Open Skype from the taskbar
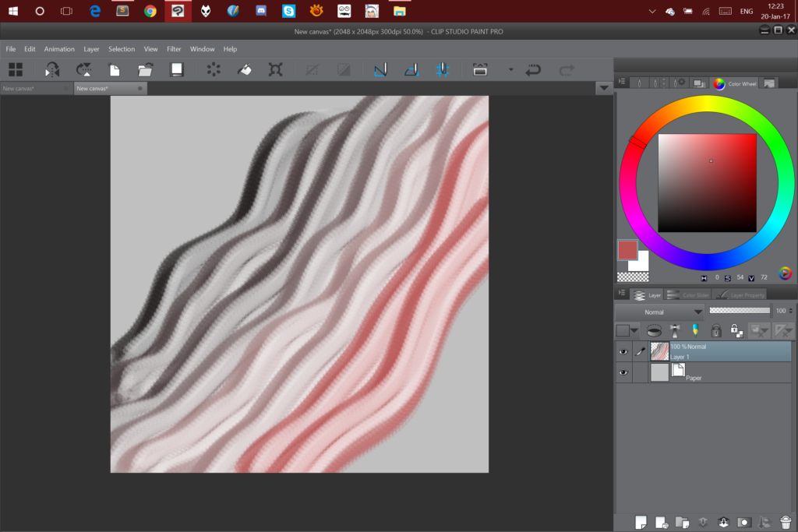 (288, 11)
